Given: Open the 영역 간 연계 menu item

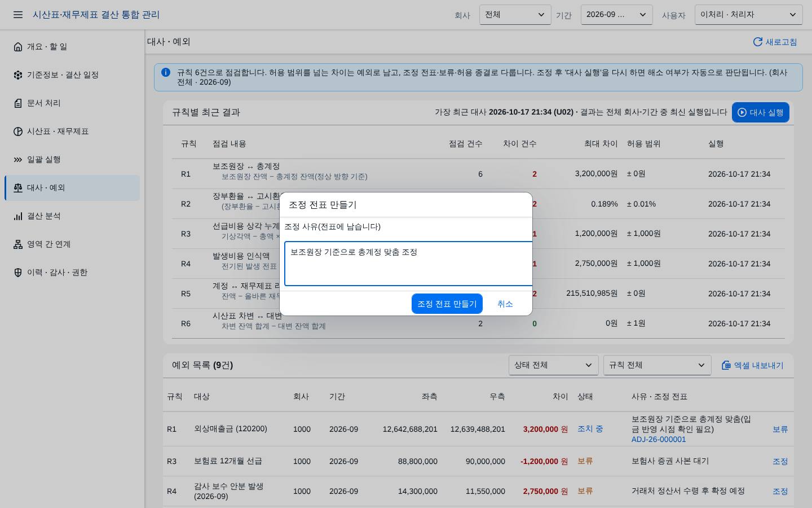Looking at the screenshot, I should [x=72, y=244].
